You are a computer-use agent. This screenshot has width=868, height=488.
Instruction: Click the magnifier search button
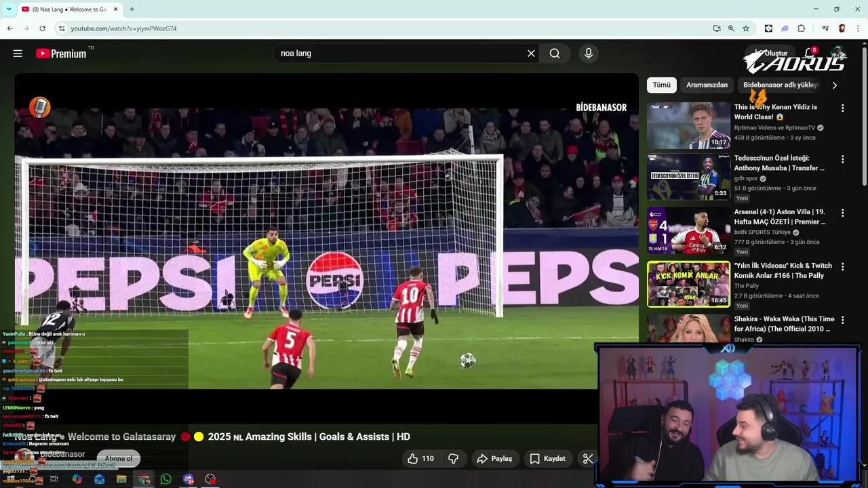pos(555,54)
